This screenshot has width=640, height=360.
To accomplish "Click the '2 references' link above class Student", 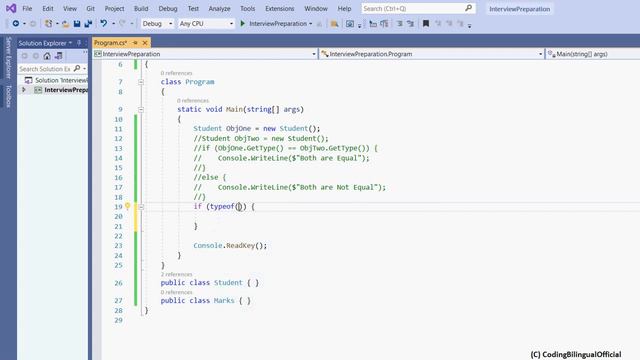I will point(176,274).
